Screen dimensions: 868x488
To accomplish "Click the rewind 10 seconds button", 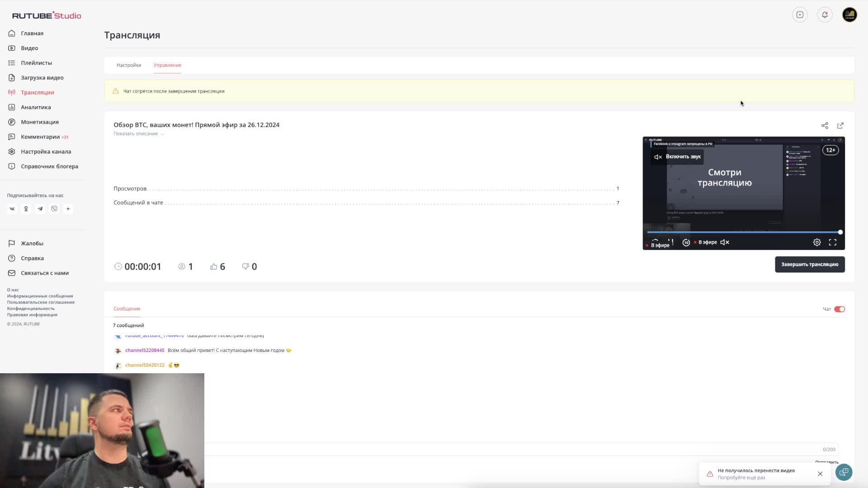I will [686, 243].
